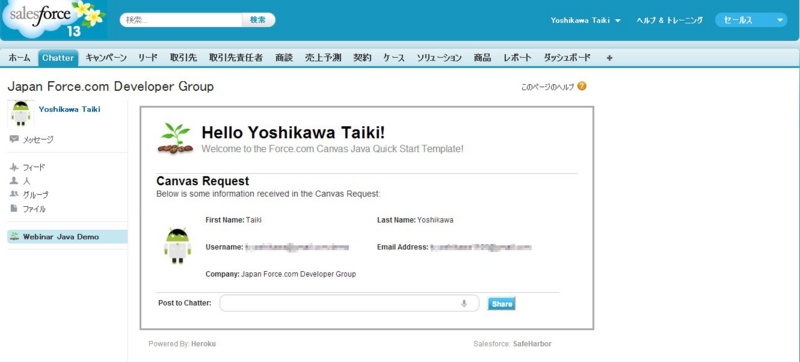800x362 pixels.
Task: Switch to the 売上予測 tab
Action: point(323,58)
